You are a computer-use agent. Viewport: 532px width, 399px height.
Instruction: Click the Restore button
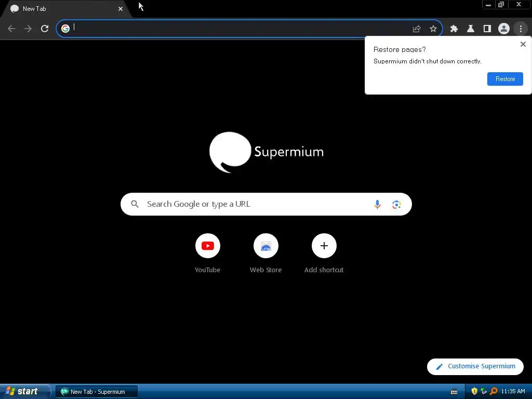pyautogui.click(x=505, y=79)
